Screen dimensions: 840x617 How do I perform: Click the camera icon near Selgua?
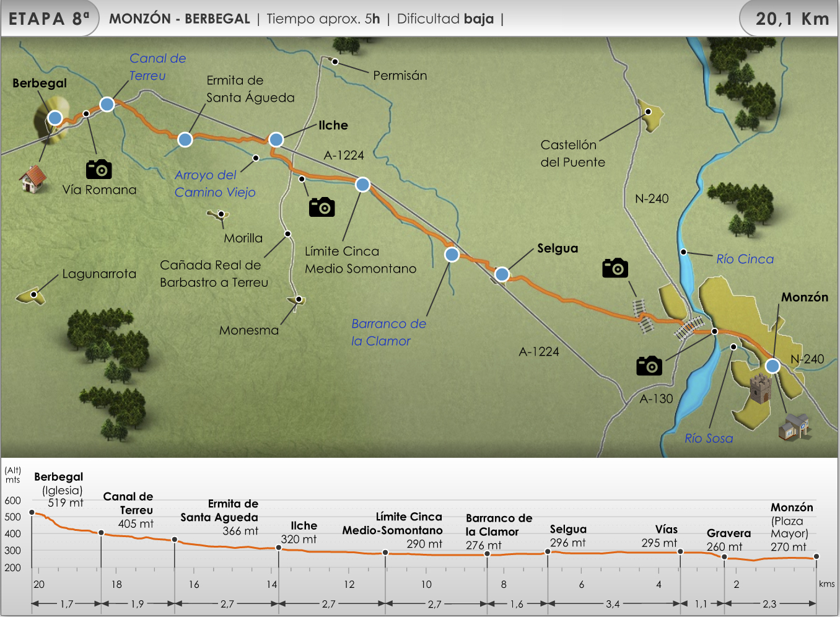click(x=615, y=268)
